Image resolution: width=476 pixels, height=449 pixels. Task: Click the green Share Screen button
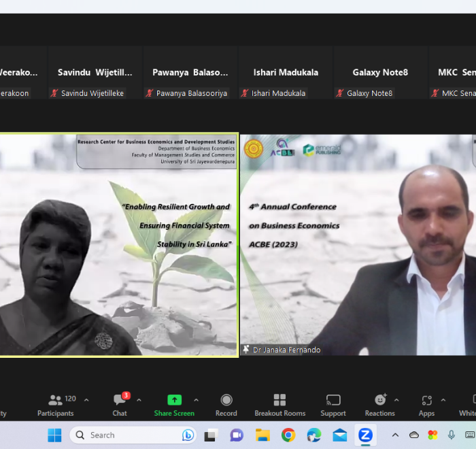174,405
